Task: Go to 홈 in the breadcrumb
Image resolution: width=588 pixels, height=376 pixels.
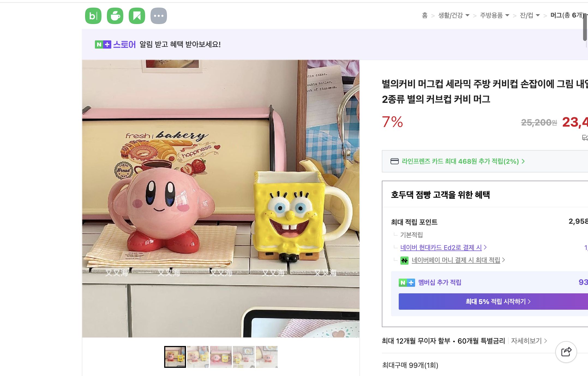Action: [x=424, y=15]
